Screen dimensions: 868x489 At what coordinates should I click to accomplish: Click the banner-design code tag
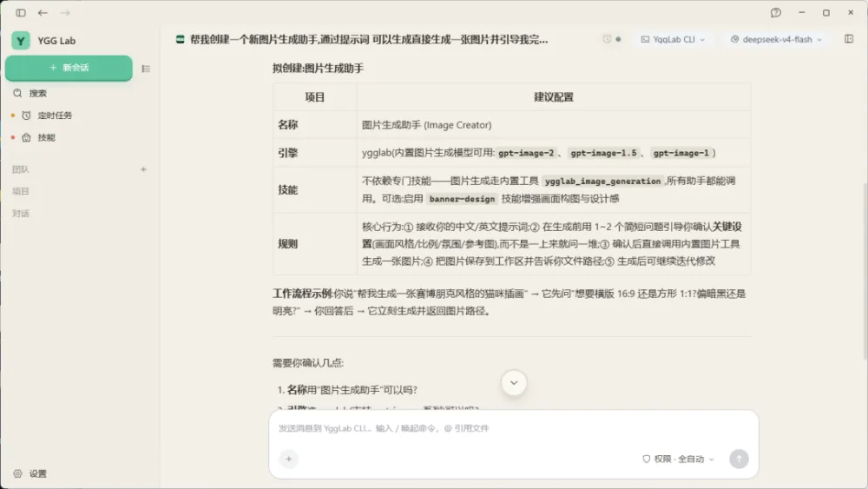(x=462, y=199)
